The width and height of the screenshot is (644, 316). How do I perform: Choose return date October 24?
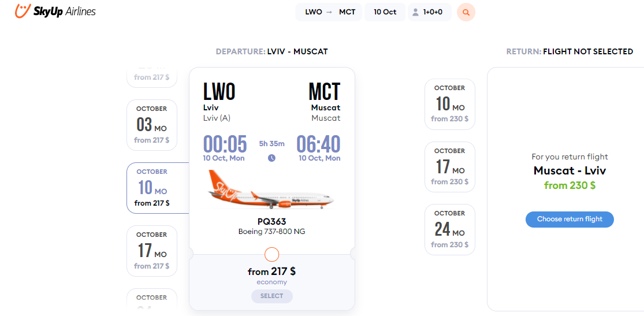(x=450, y=229)
